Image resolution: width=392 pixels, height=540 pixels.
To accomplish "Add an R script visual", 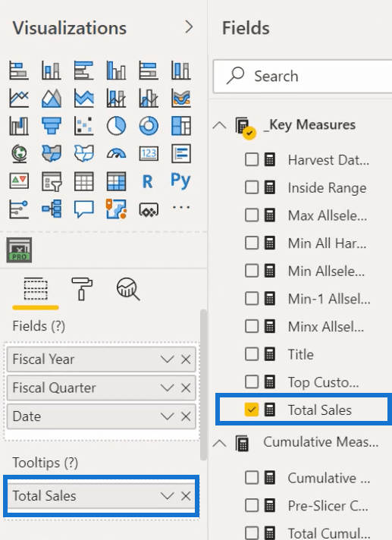I will [x=147, y=181].
